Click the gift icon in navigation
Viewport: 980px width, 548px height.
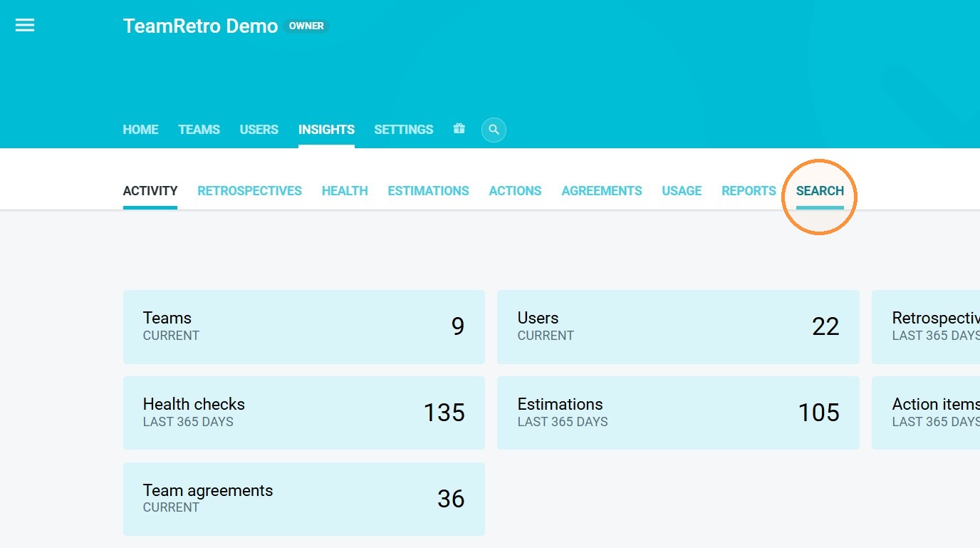click(x=459, y=129)
